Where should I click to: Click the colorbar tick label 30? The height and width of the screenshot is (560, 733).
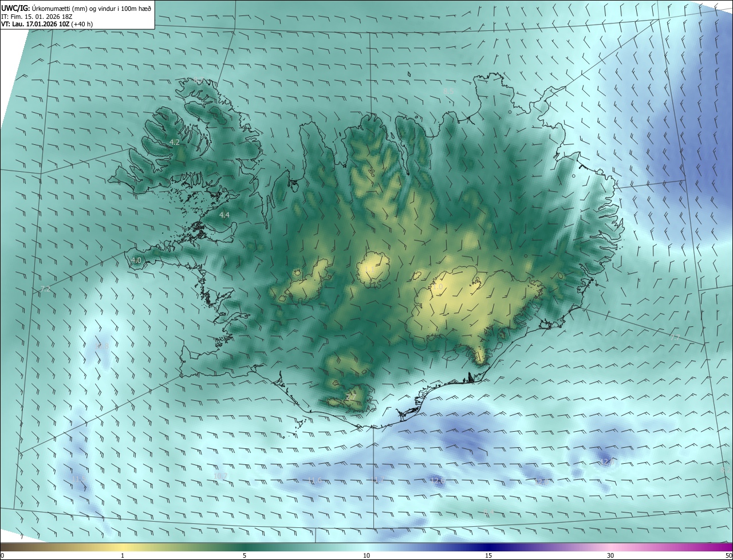[x=610, y=555]
